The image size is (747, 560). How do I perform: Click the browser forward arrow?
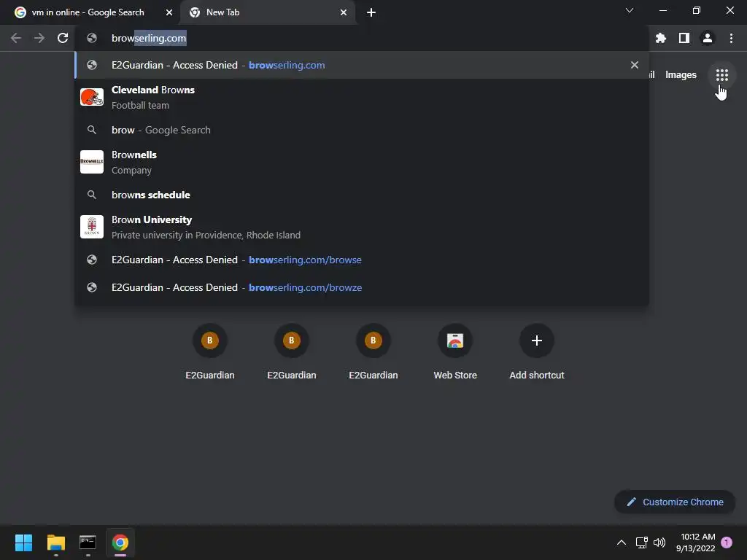click(x=39, y=38)
